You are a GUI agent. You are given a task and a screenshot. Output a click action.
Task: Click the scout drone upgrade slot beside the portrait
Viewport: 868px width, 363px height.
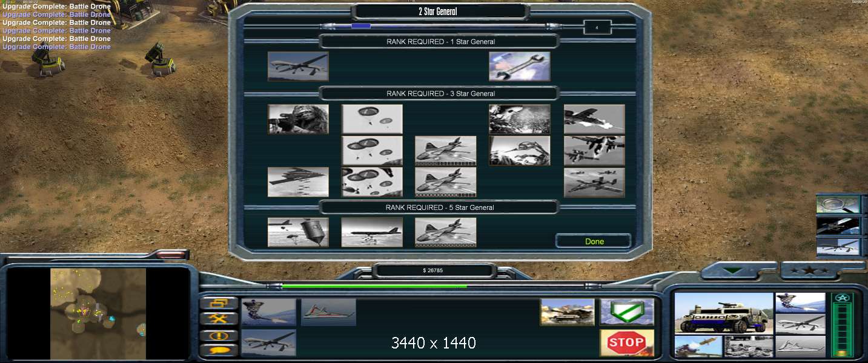point(801,324)
